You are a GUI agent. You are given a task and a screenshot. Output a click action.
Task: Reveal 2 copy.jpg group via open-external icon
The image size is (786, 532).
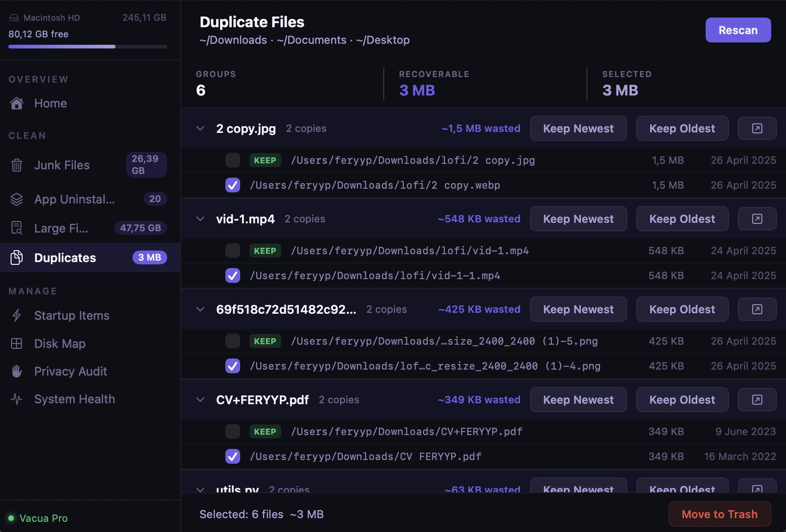pos(757,128)
